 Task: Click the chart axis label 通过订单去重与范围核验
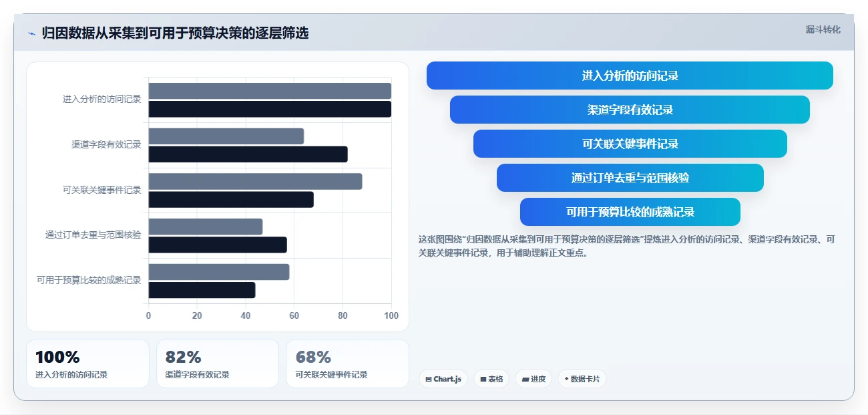[x=93, y=235]
